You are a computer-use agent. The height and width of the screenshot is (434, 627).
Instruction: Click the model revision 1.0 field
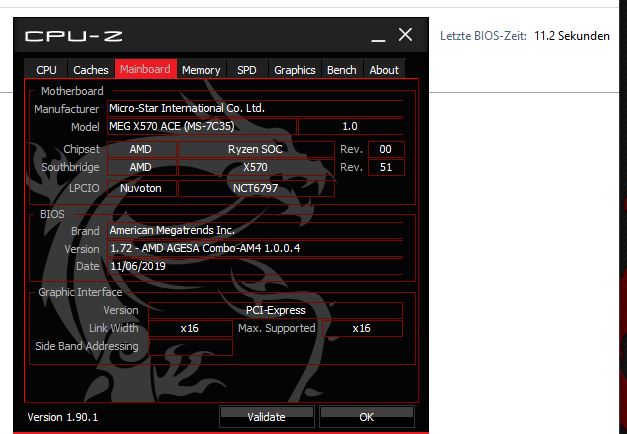(x=350, y=126)
